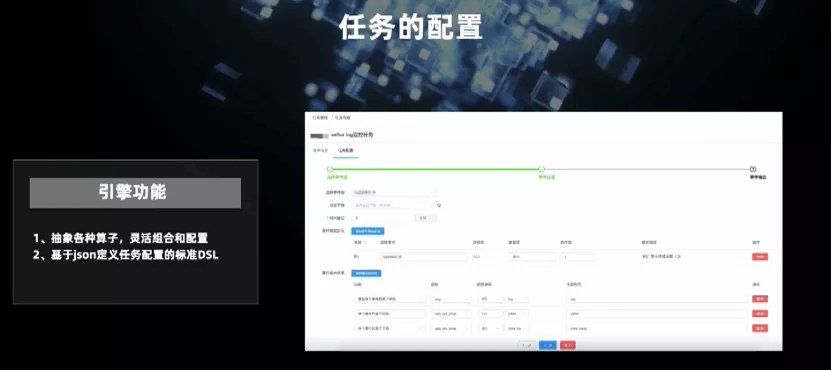Click the white button in the bottom footer

[527, 345]
